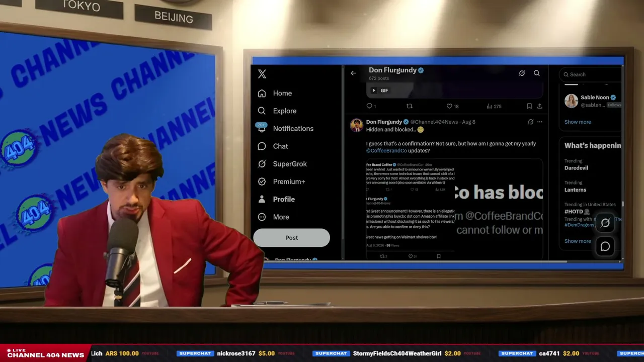Click the Search field on X
Image resolution: width=644 pixels, height=362 pixels.
coord(591,74)
